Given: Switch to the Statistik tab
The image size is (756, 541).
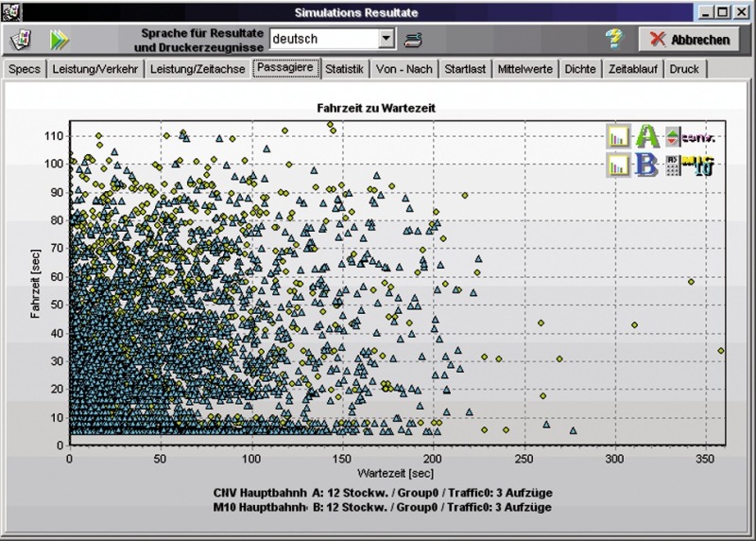Looking at the screenshot, I should coord(344,69).
